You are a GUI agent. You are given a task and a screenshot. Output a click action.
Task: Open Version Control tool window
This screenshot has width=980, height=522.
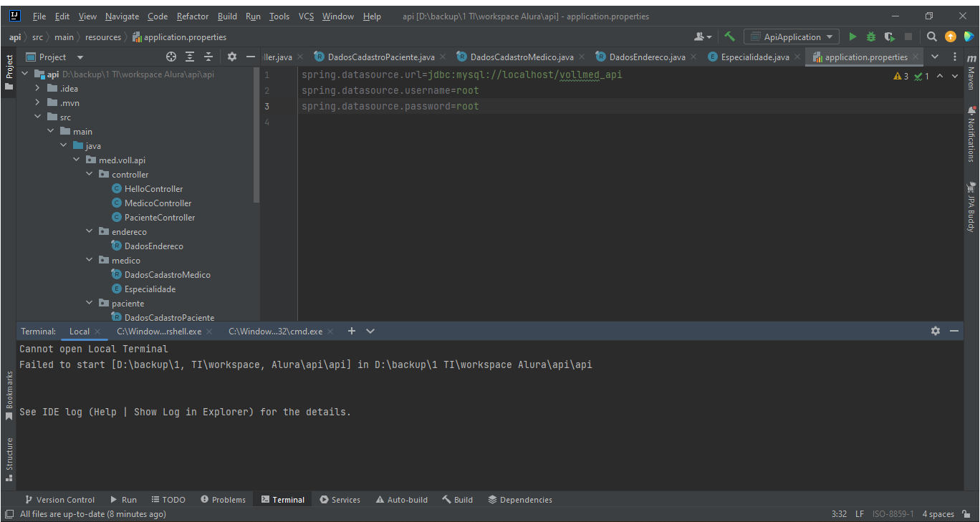click(x=59, y=499)
